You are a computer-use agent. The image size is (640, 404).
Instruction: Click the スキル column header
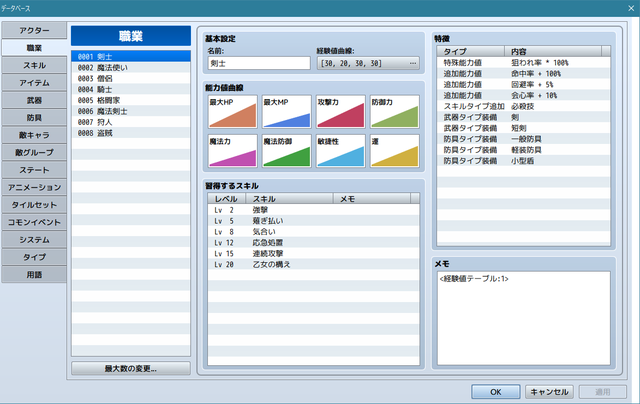[289, 199]
